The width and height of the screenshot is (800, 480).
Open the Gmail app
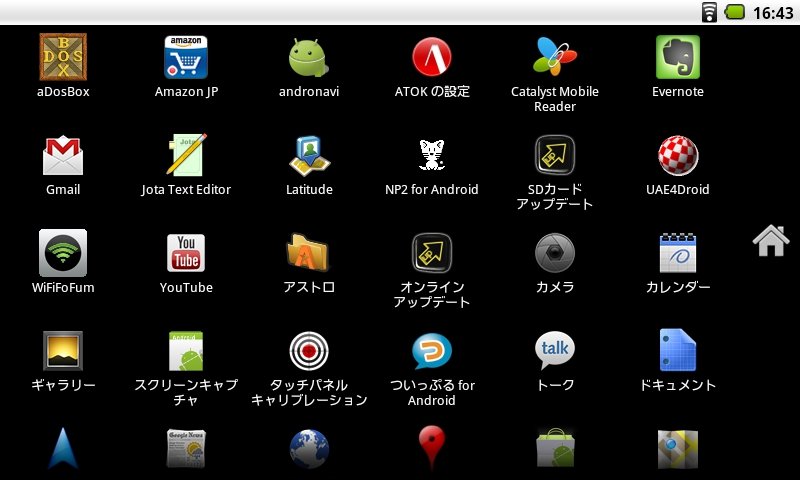(x=63, y=155)
